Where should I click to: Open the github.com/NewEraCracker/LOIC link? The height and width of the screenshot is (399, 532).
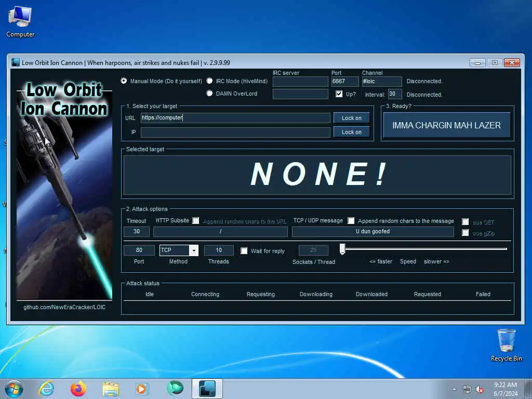click(64, 307)
